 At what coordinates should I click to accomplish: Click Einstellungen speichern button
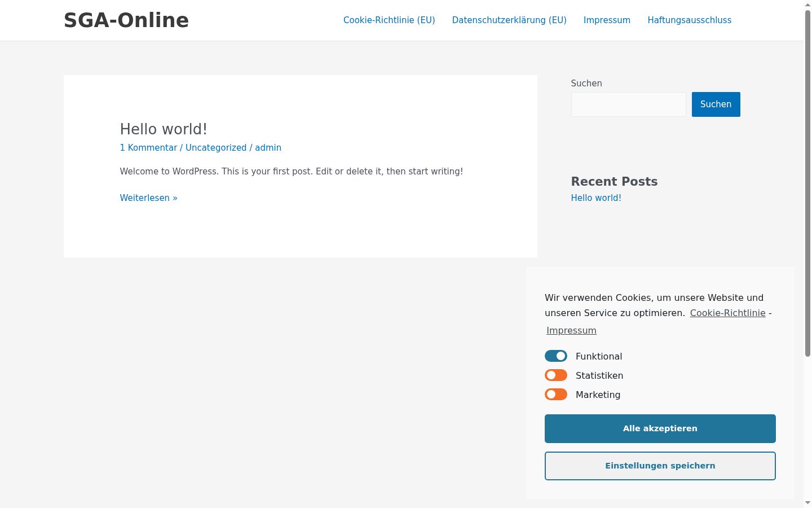coord(660,466)
